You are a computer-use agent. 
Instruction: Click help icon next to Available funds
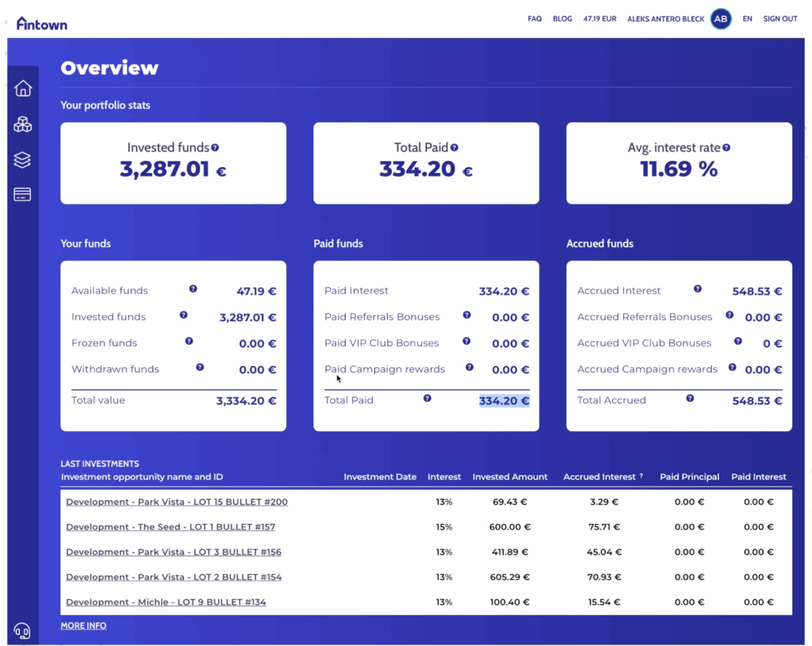193,289
